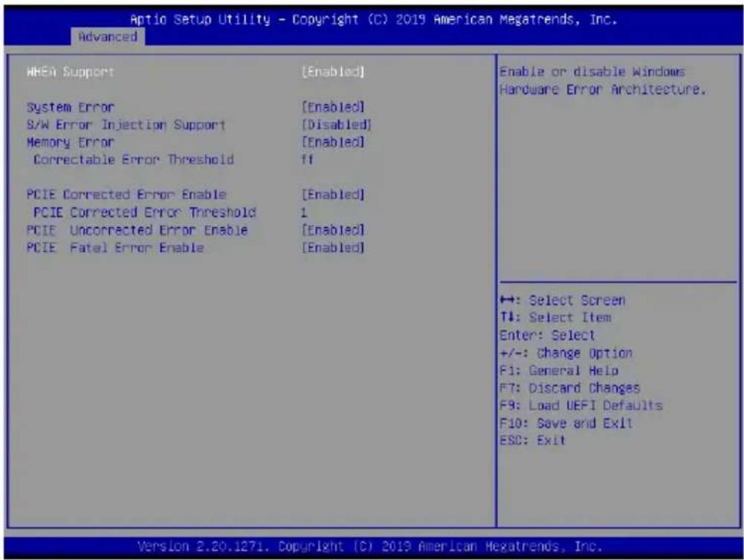This screenshot has height=560, width=744.
Task: Click the F7: Discard Changes hint
Action: point(570,388)
